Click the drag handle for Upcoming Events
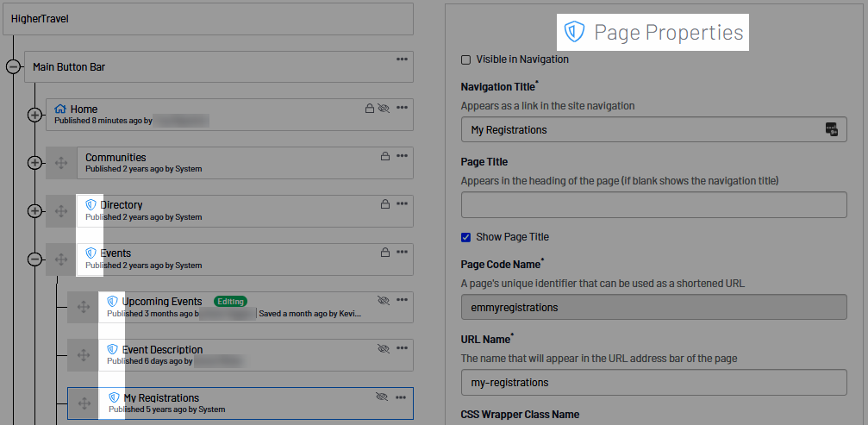 click(84, 307)
